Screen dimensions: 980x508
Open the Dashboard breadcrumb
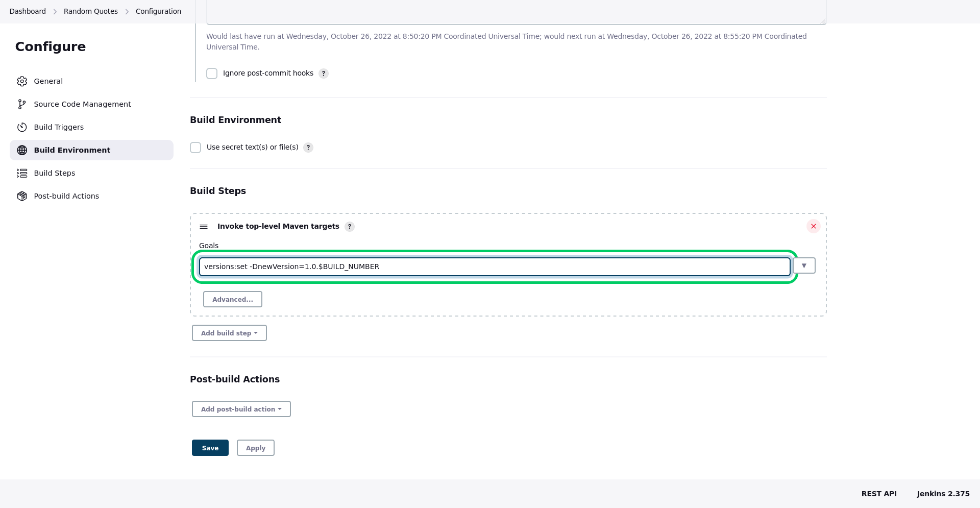pyautogui.click(x=28, y=11)
